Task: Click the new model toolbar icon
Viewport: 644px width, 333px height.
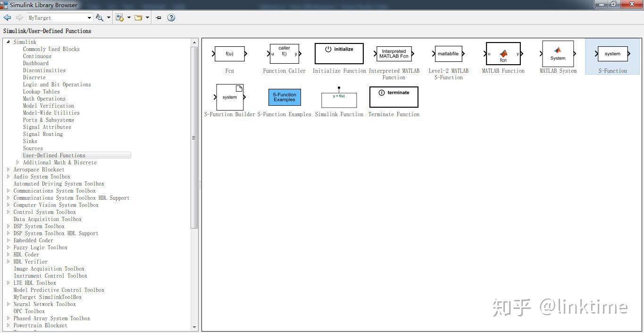Action: tap(119, 17)
